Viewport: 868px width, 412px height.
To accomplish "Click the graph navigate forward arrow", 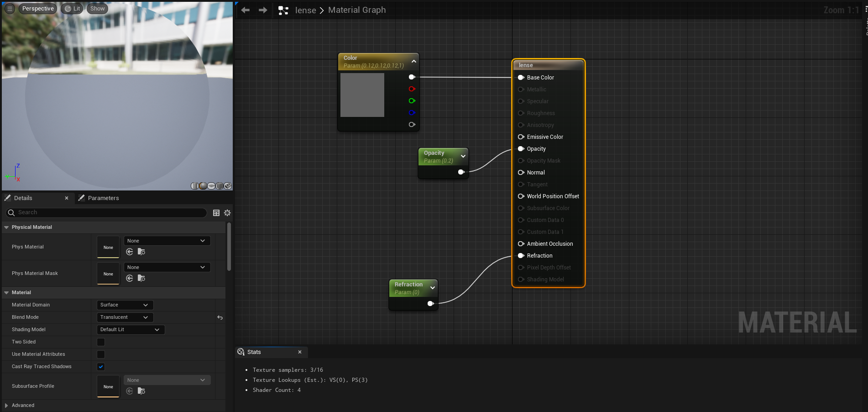I will click(x=263, y=10).
